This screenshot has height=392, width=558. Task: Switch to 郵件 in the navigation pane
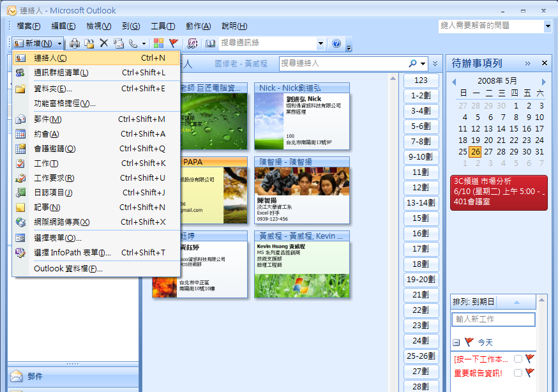pyautogui.click(x=73, y=376)
